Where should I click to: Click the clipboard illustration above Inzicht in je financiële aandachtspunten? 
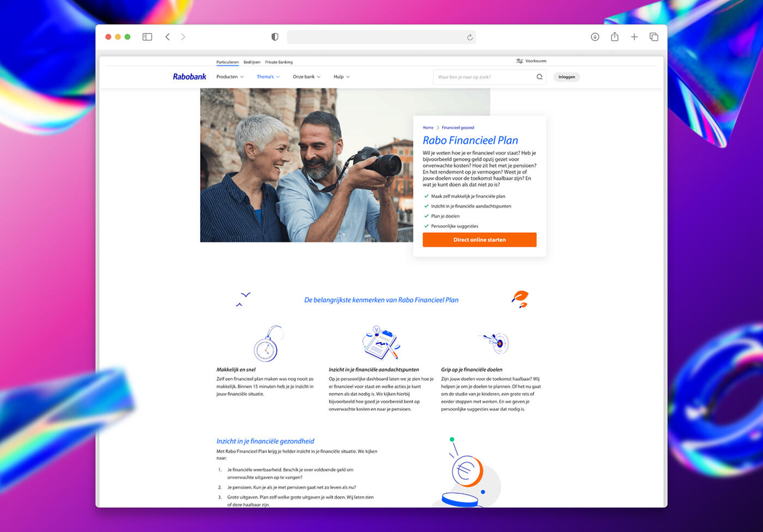click(381, 343)
